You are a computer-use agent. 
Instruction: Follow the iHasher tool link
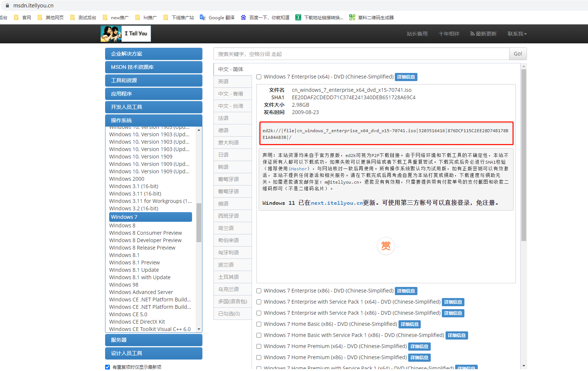click(x=298, y=169)
